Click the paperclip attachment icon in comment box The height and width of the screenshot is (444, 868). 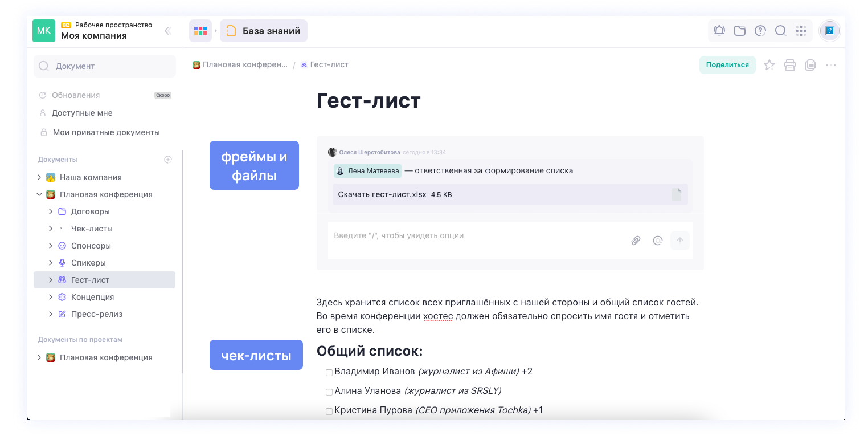(x=636, y=240)
